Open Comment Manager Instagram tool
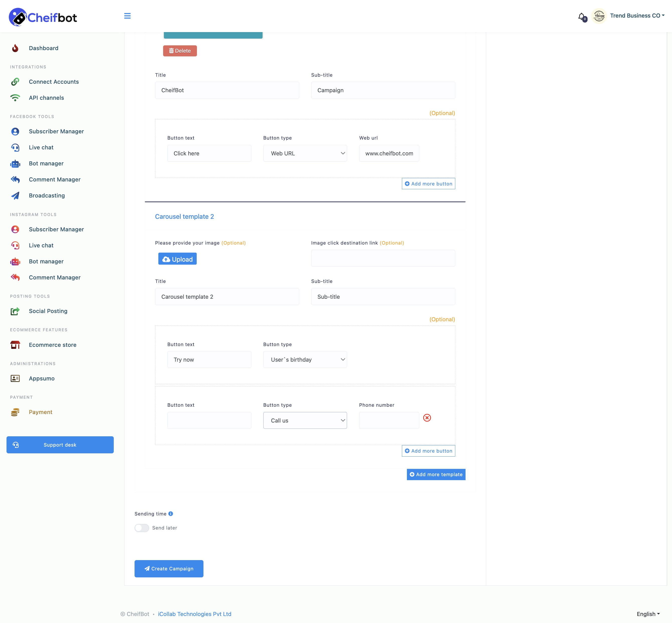Image resolution: width=672 pixels, height=623 pixels. [54, 277]
